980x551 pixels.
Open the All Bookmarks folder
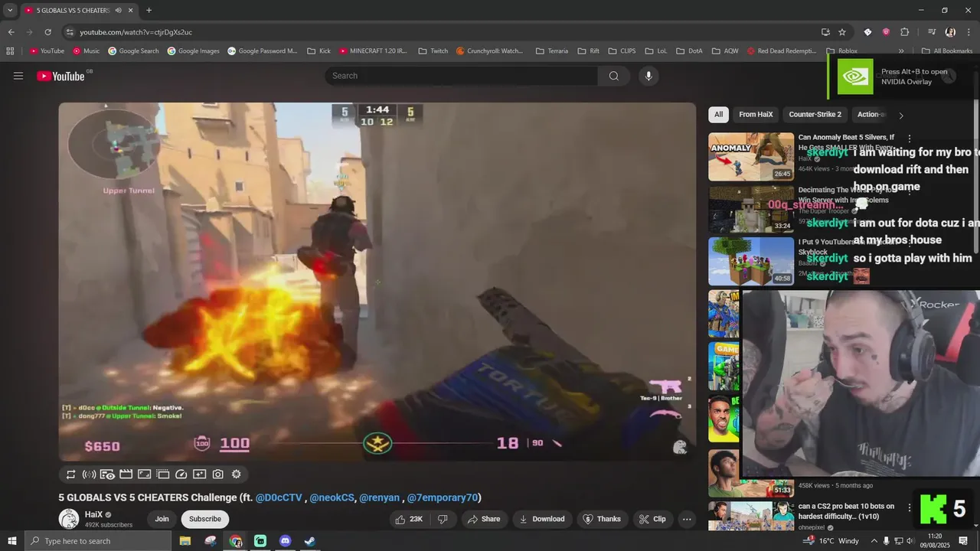click(947, 51)
